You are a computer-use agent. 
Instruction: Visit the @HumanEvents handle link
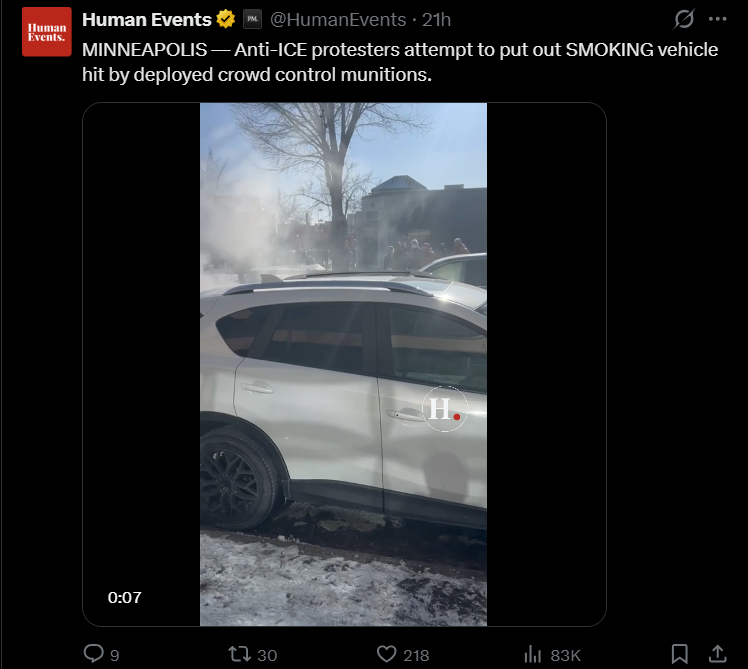coord(338,20)
